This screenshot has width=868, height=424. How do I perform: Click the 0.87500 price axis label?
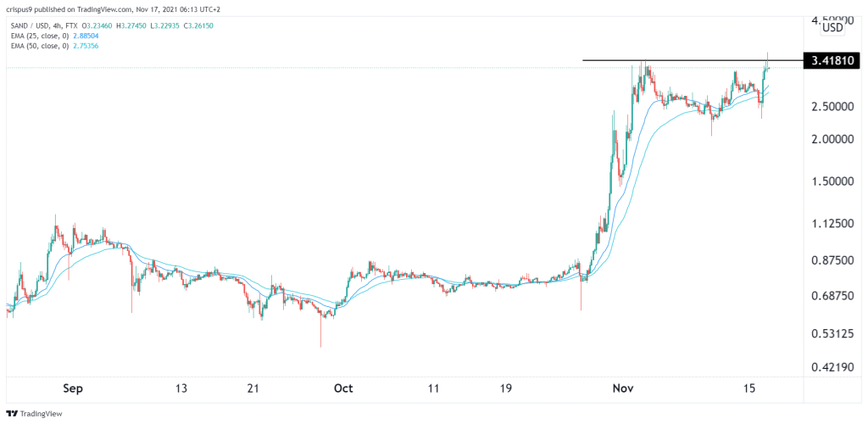[x=833, y=259]
